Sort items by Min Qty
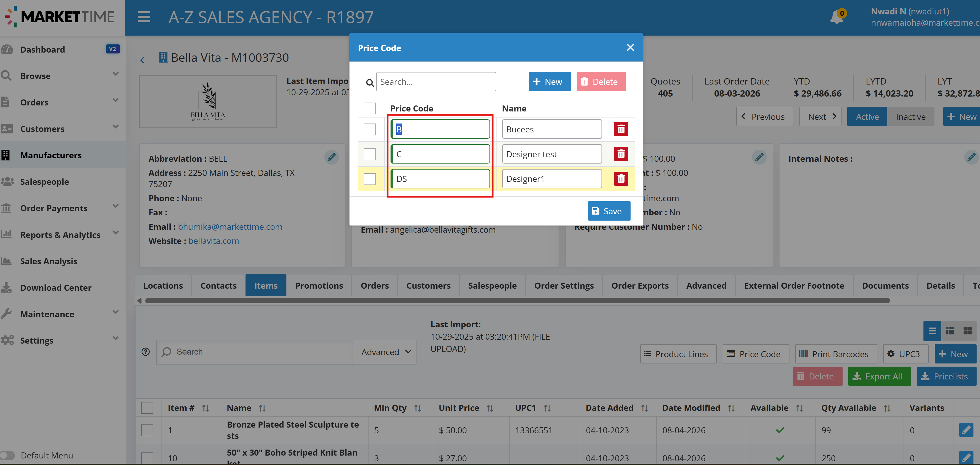980x465 pixels. pyautogui.click(x=417, y=408)
